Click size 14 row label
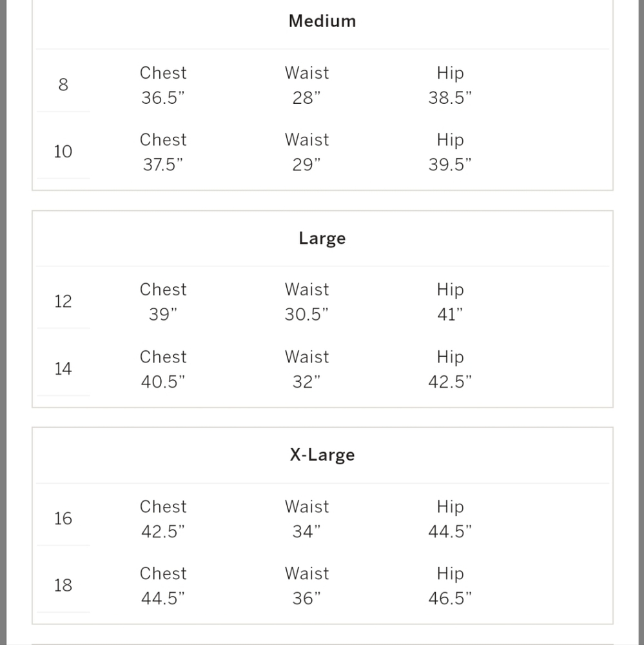This screenshot has width=644, height=645. pos(63,368)
